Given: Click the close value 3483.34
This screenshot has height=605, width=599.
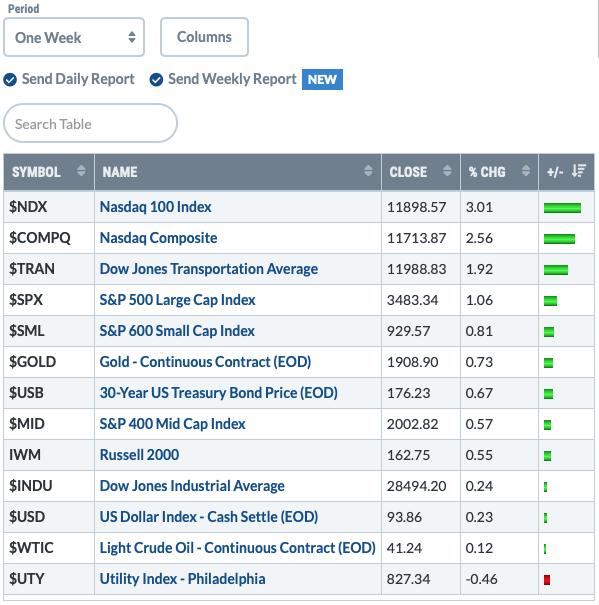Looking at the screenshot, I should click(413, 300).
